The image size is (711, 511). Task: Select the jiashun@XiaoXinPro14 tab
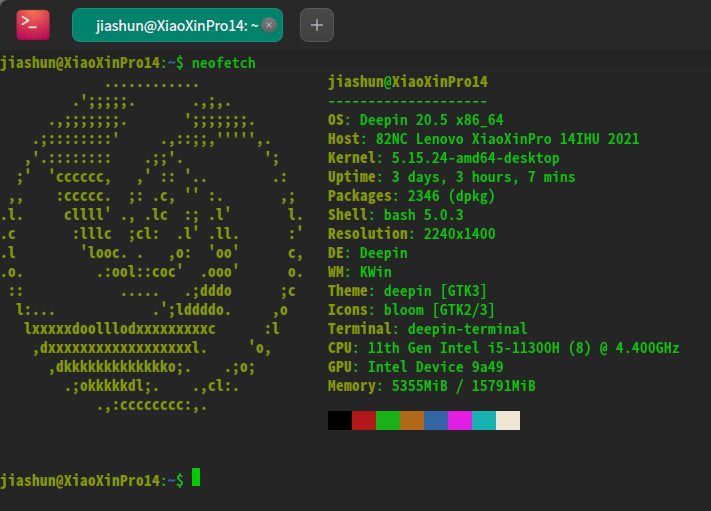pyautogui.click(x=177, y=25)
